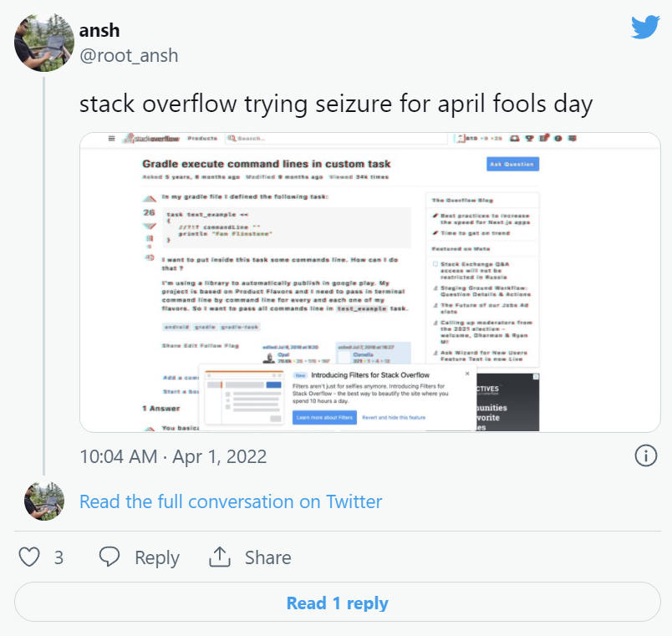The height and width of the screenshot is (636, 672).
Task: Open help via the question mark icon
Action: (557, 139)
